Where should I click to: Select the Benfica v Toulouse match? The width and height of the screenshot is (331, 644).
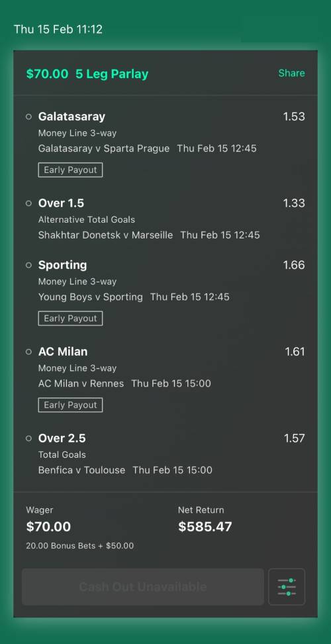(x=81, y=470)
